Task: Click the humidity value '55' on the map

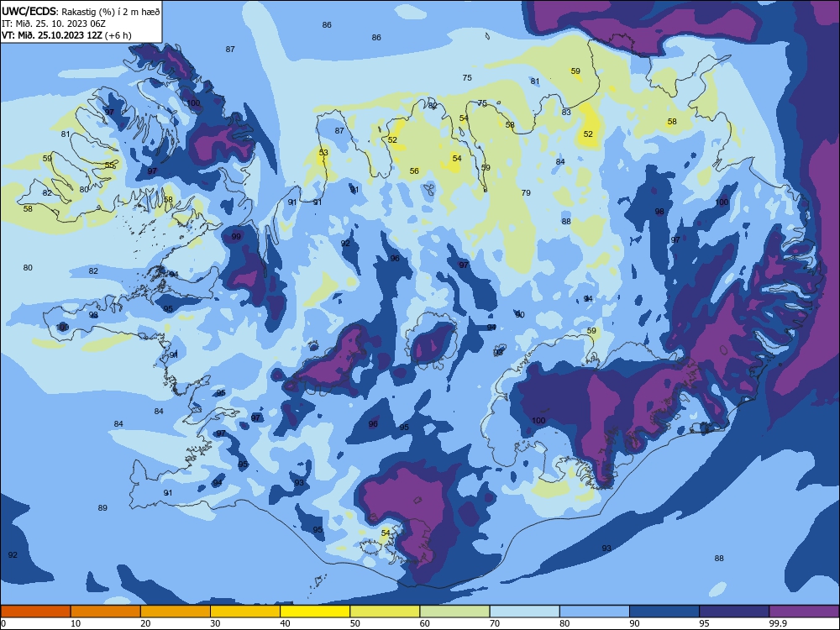Action: click(x=109, y=165)
